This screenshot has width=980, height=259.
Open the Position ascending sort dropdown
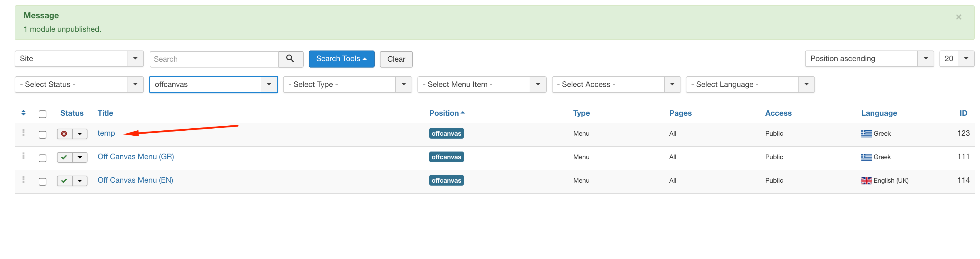point(869,59)
